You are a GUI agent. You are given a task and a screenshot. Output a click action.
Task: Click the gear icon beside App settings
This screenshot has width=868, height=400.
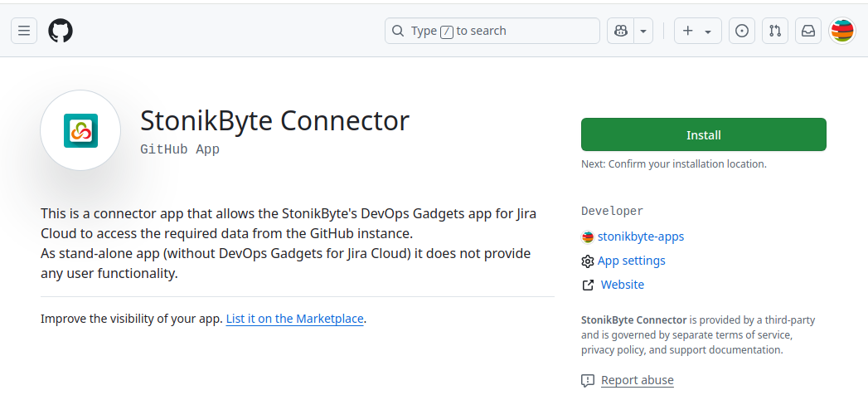click(x=588, y=261)
